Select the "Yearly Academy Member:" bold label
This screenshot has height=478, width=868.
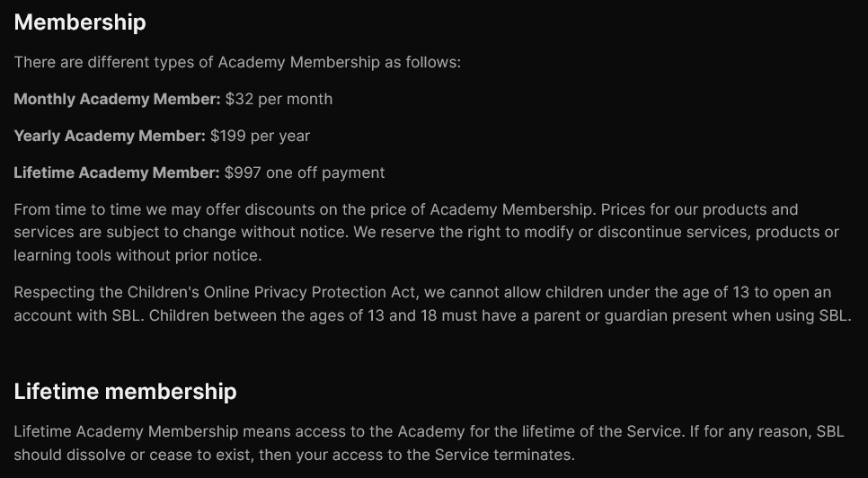coord(110,136)
